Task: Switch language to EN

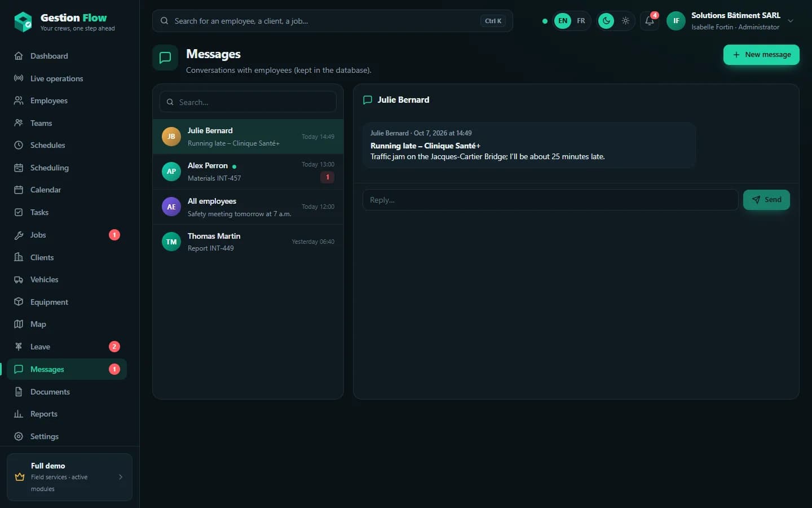Action: click(563, 21)
